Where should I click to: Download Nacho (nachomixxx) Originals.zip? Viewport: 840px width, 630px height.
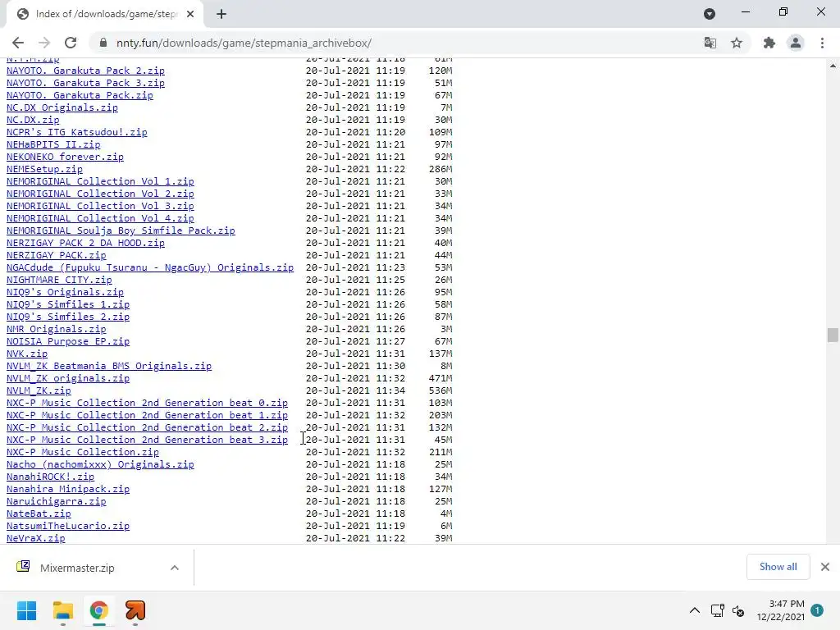tap(100, 465)
